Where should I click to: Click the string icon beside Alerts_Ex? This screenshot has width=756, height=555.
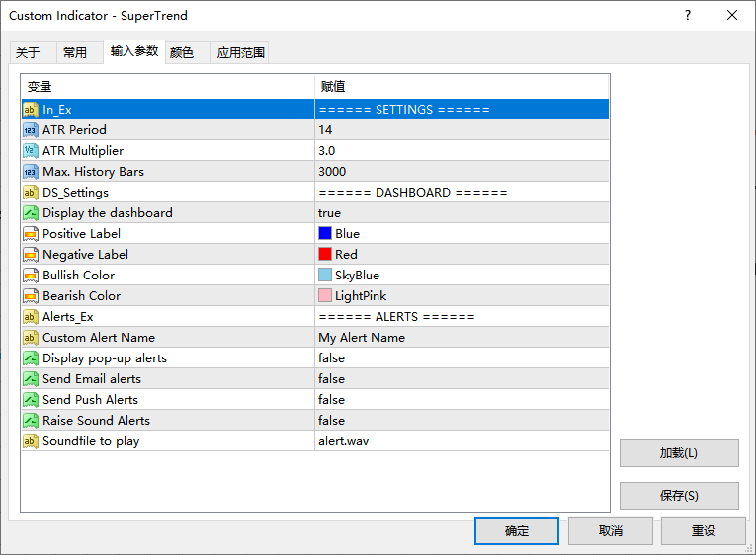(x=31, y=317)
